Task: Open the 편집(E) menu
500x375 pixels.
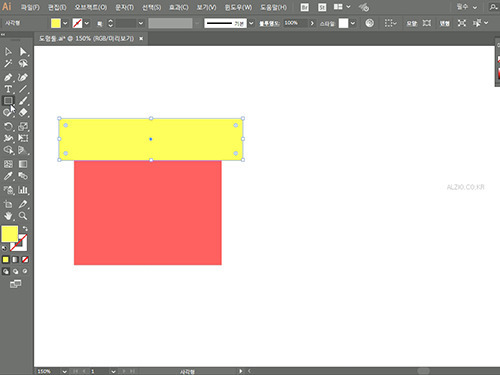Action: pos(57,7)
